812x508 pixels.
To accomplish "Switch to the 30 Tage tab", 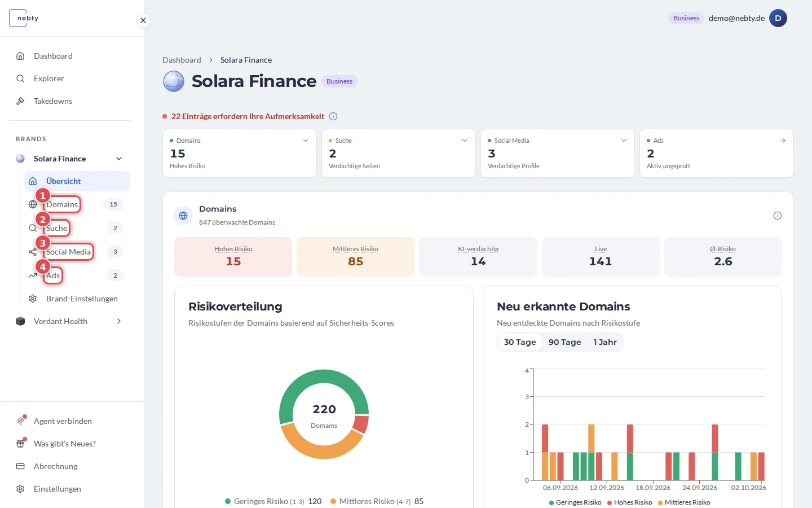I will (520, 342).
